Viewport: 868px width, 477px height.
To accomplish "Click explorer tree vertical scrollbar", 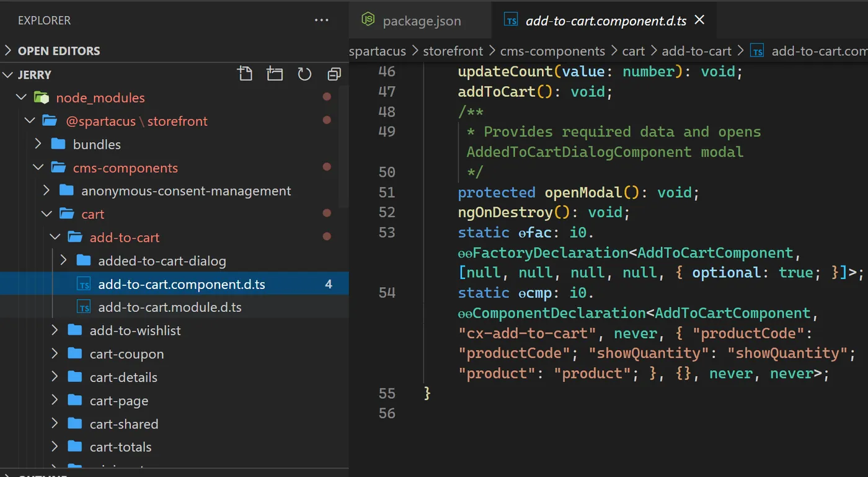I will pos(344,148).
